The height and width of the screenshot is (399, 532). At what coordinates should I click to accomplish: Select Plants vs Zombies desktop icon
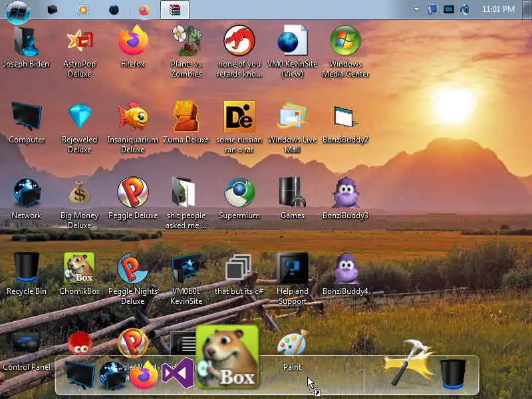coord(186,52)
